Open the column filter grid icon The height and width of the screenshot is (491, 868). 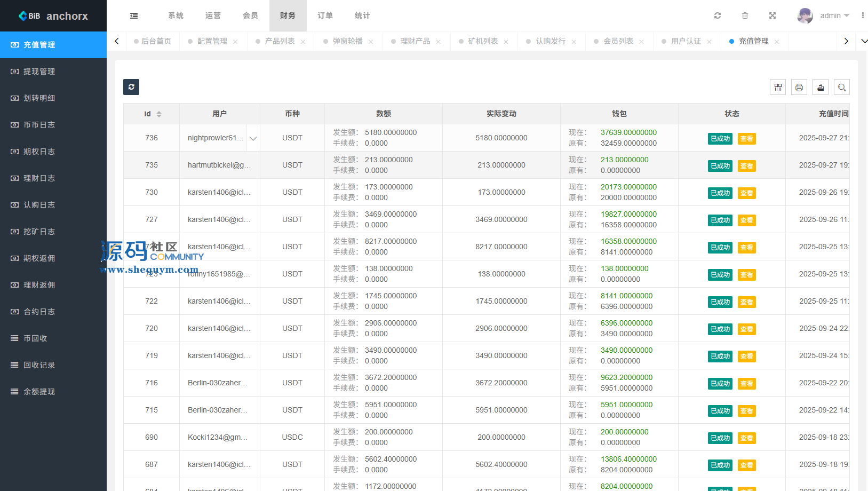[778, 87]
